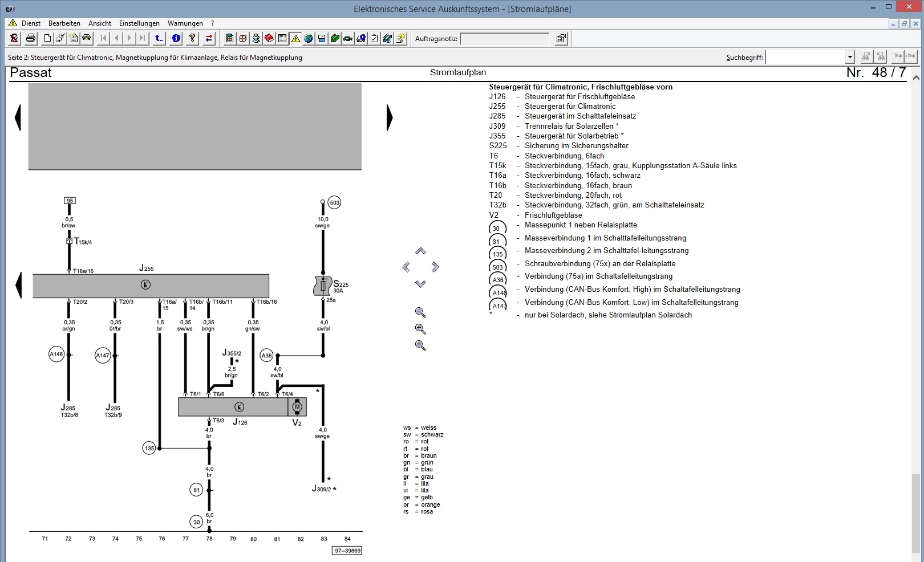Screen dimensions: 924x562
Task: Click the V2 blower motor symbol
Action: (297, 407)
